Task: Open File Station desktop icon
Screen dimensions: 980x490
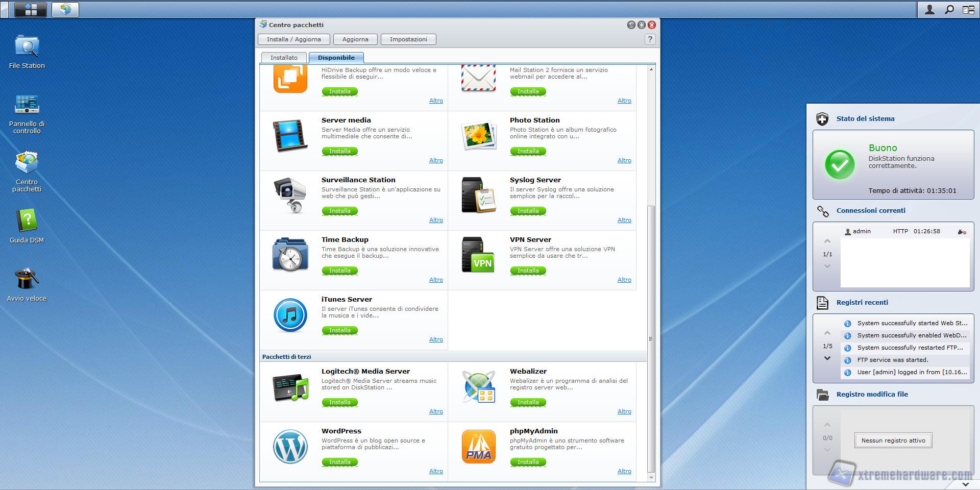Action: tap(27, 47)
